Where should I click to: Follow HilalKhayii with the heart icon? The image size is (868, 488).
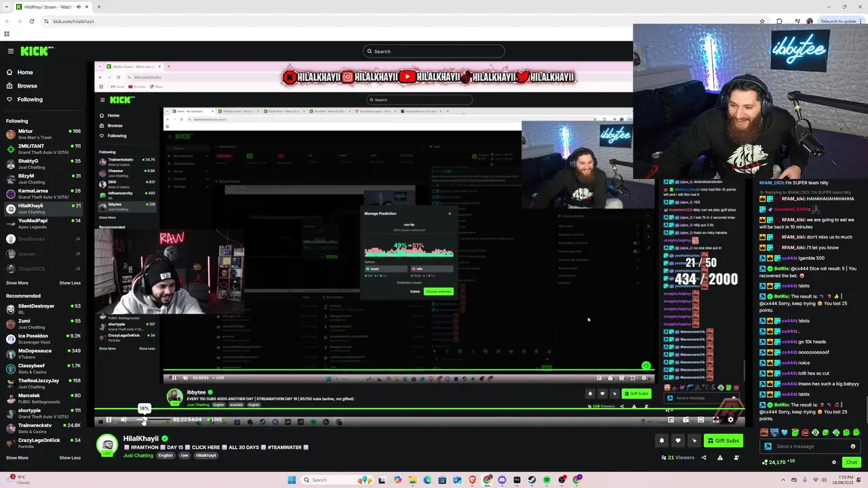[677, 441]
